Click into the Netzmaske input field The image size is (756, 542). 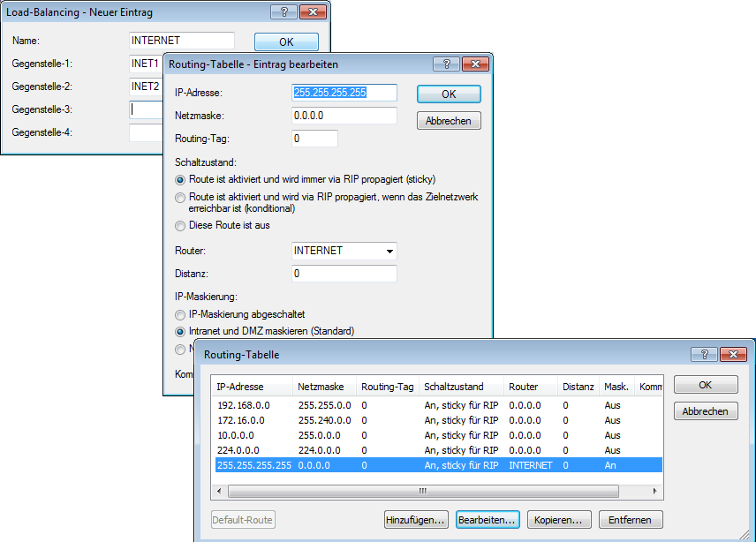344,116
